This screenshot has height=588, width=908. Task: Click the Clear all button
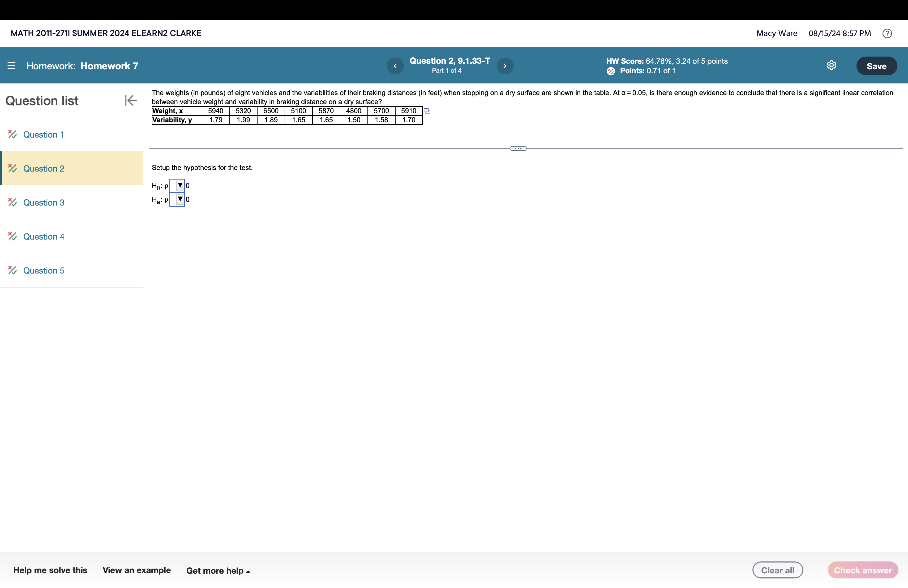click(777, 570)
